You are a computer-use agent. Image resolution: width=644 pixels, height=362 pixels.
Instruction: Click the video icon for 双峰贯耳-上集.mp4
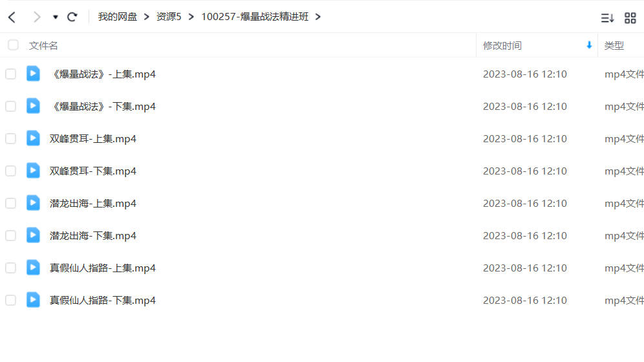[x=33, y=138]
